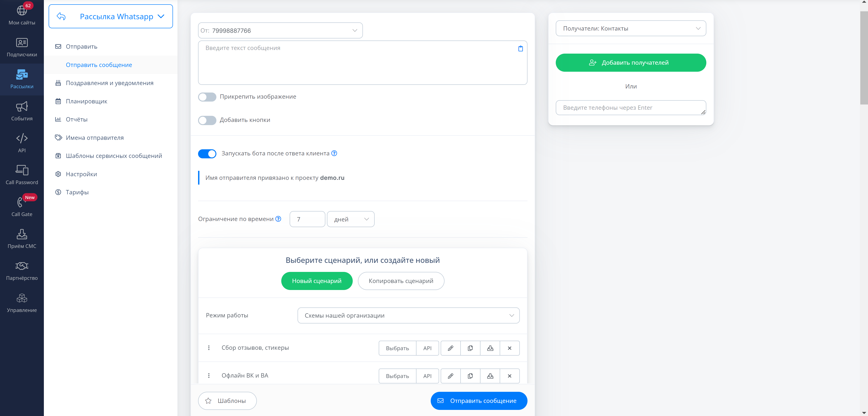The height and width of the screenshot is (416, 868).
Task: Disable Запускать бота после ответа клиента
Action: tap(207, 154)
